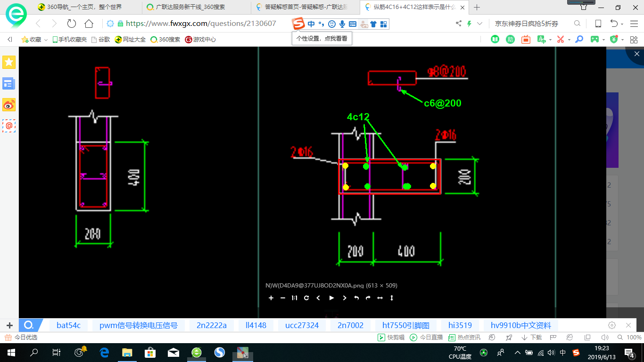Image resolution: width=644 pixels, height=362 pixels.
Task: Start image slideshow play button
Action: click(x=331, y=298)
